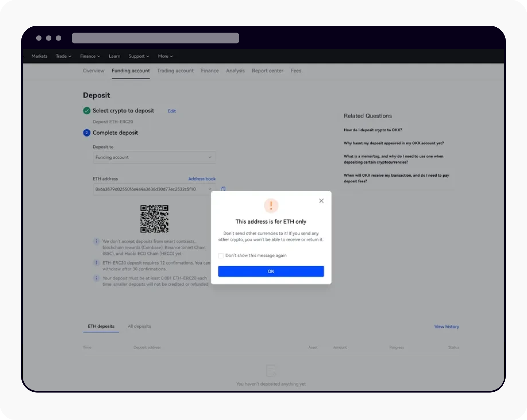This screenshot has width=527, height=420.
Task: Open the Support menu
Action: coord(139,56)
